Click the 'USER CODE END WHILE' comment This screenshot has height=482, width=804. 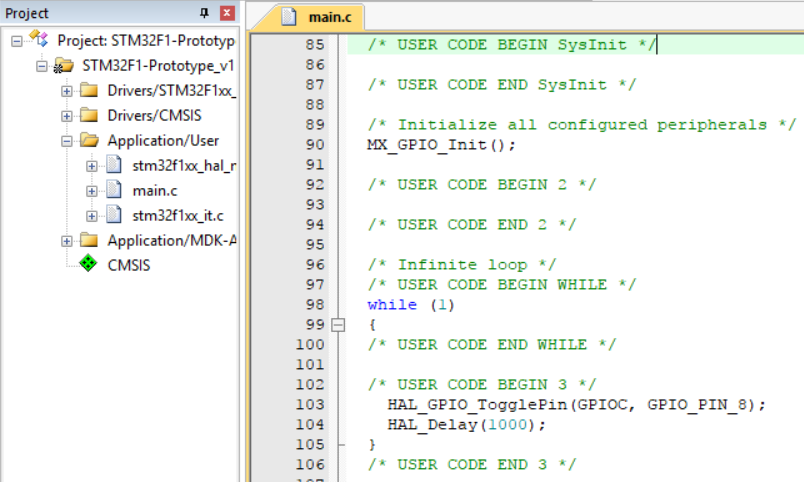(492, 345)
